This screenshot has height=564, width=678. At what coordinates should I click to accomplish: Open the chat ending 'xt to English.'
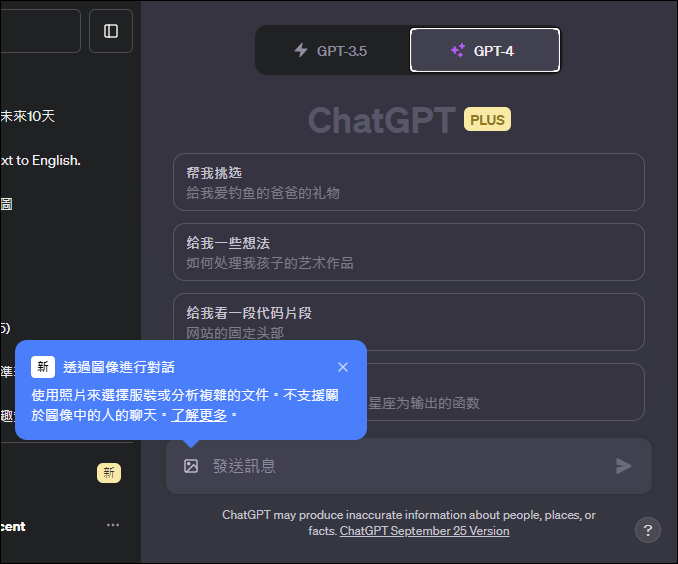pos(40,160)
